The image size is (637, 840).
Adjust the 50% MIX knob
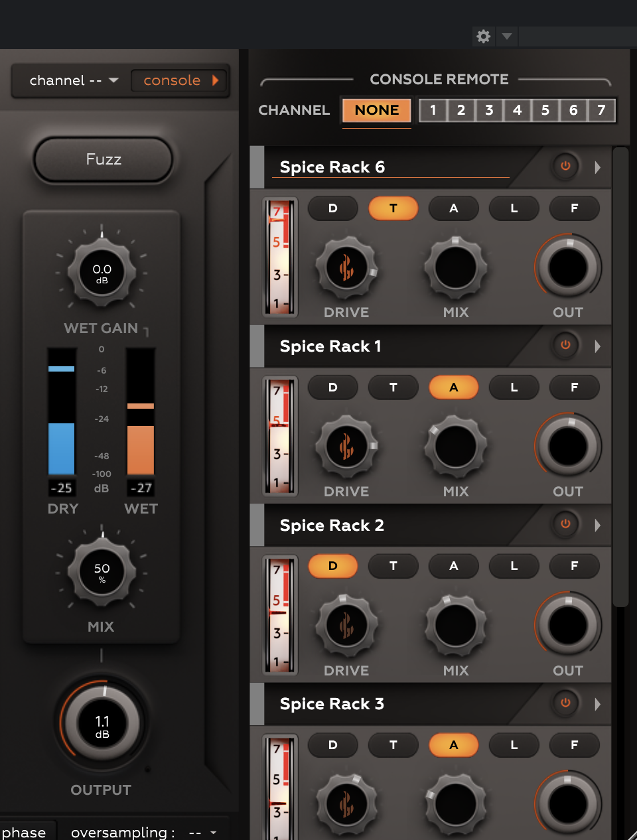[x=102, y=573]
